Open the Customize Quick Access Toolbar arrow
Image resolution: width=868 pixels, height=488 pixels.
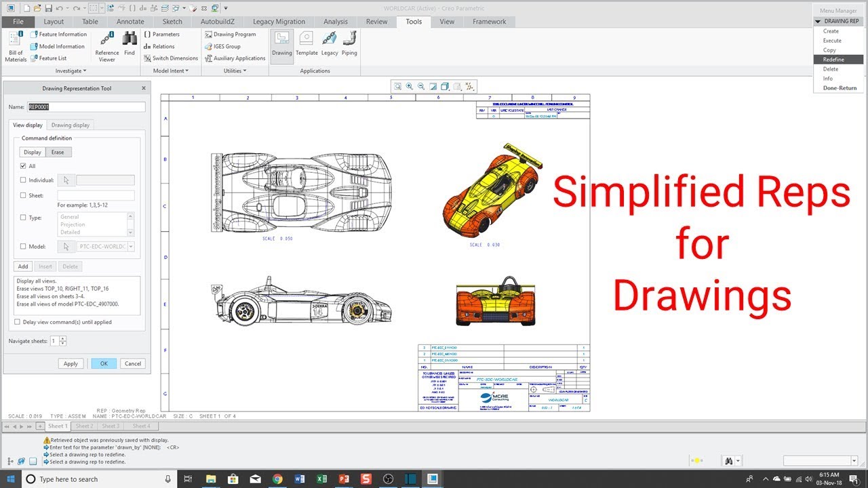pos(226,8)
